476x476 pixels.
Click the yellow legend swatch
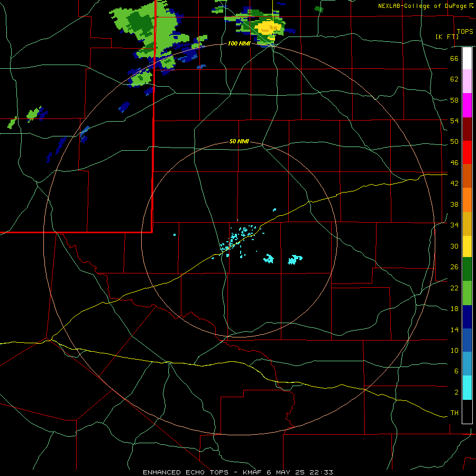pos(467,246)
